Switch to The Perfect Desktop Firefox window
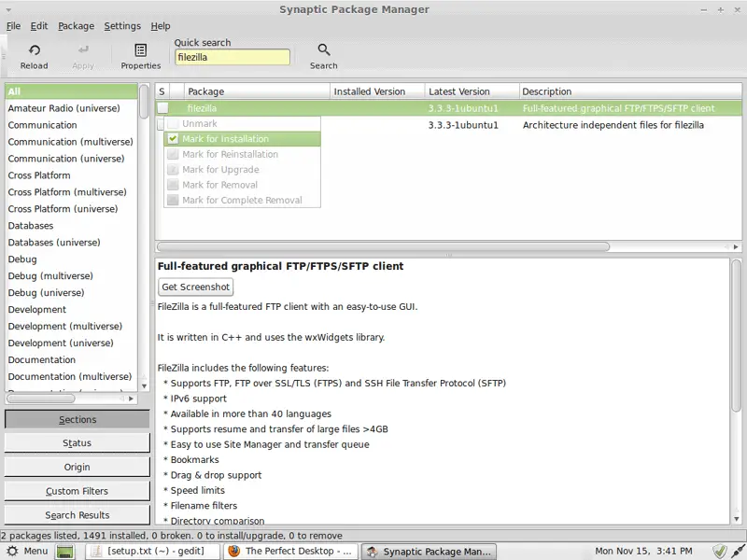The height and width of the screenshot is (560, 747). 290,552
